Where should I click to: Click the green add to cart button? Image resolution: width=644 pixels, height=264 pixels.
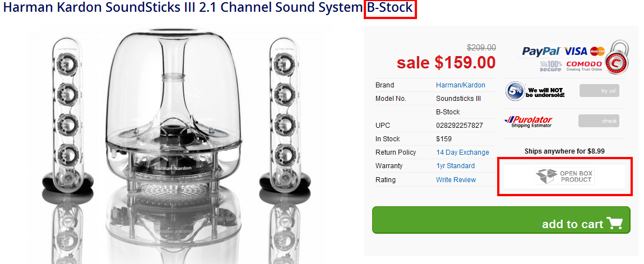tap(501, 220)
